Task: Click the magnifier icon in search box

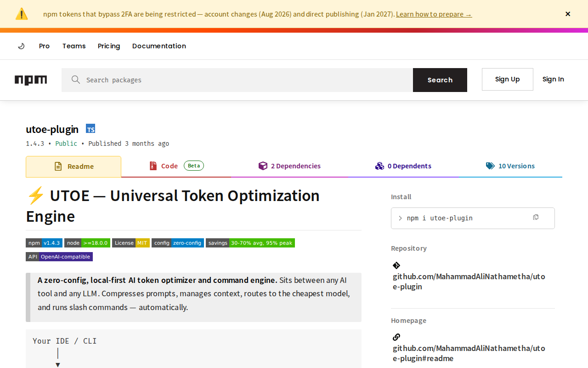Action: (x=76, y=80)
